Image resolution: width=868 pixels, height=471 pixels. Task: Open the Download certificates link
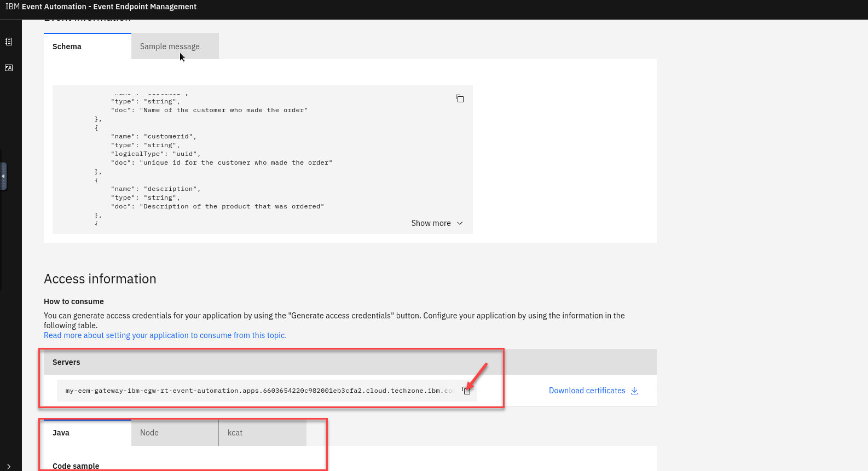587,391
